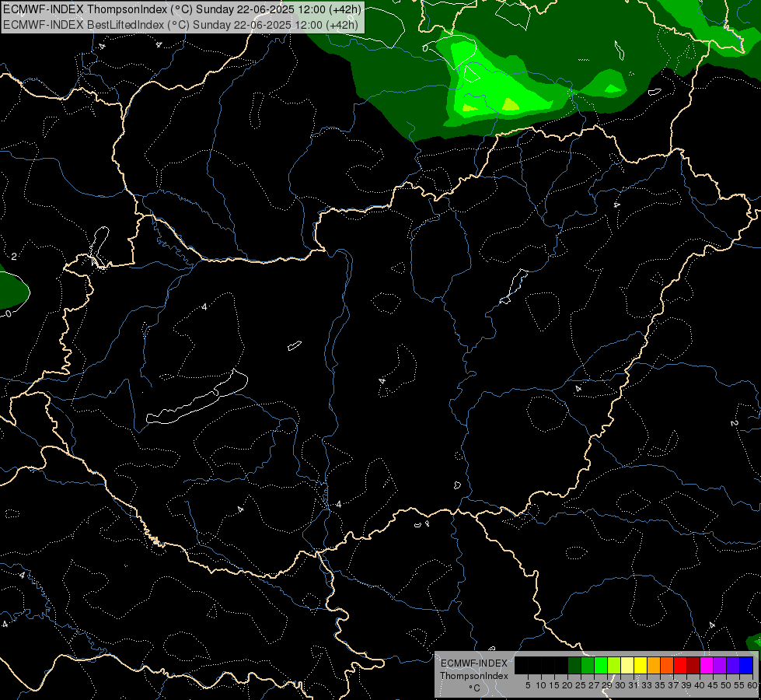
Task: Click the legend tick value 25
Action: (581, 685)
